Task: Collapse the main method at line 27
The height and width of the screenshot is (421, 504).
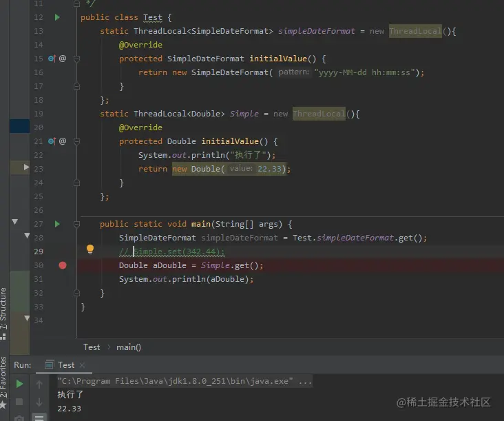Action: click(76, 224)
